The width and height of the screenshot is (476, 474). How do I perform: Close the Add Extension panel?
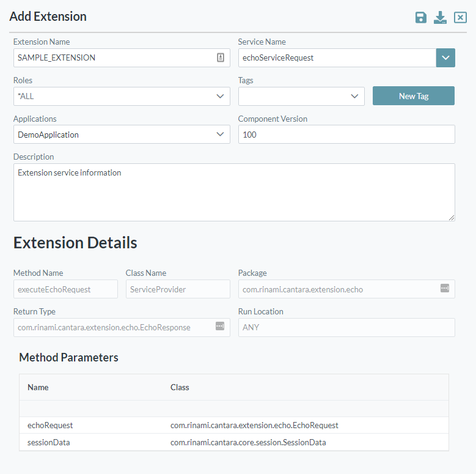click(460, 18)
